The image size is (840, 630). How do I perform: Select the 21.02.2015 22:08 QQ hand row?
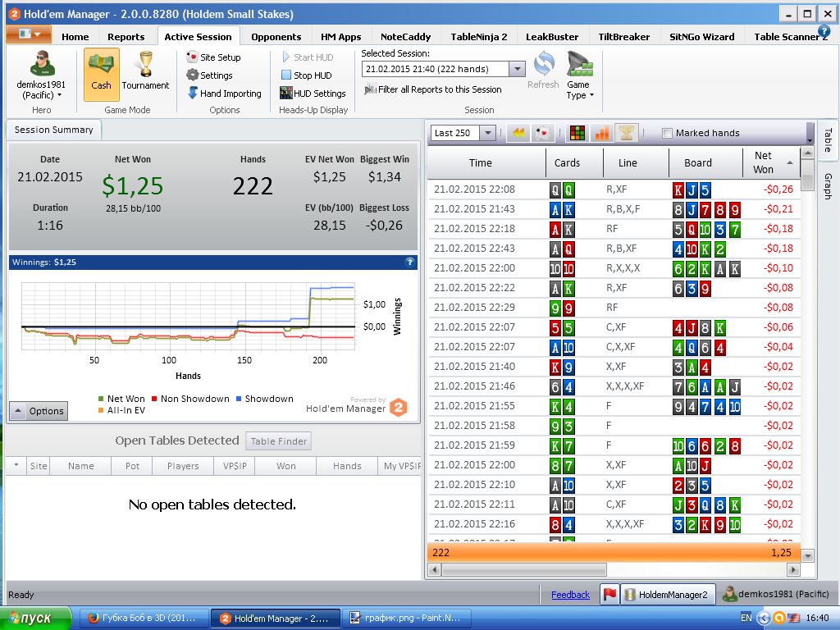point(614,189)
